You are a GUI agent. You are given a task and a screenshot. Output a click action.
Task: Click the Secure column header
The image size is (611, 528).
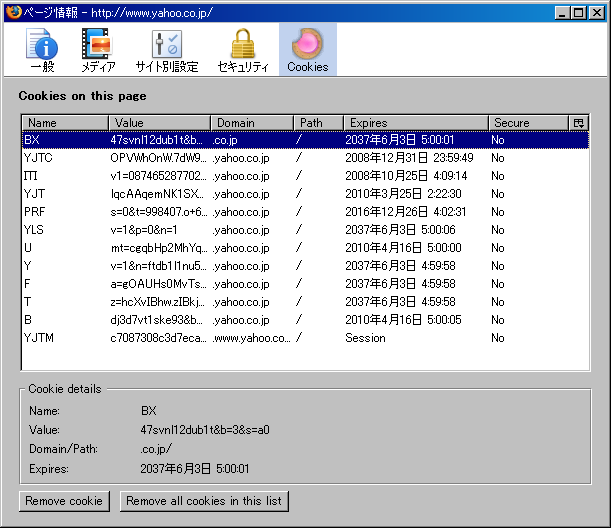(x=526, y=123)
